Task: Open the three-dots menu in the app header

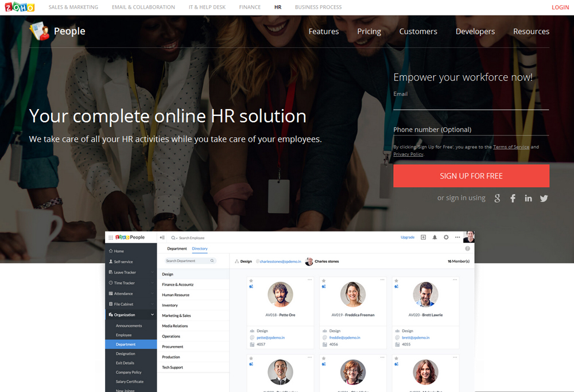Action: (x=457, y=237)
